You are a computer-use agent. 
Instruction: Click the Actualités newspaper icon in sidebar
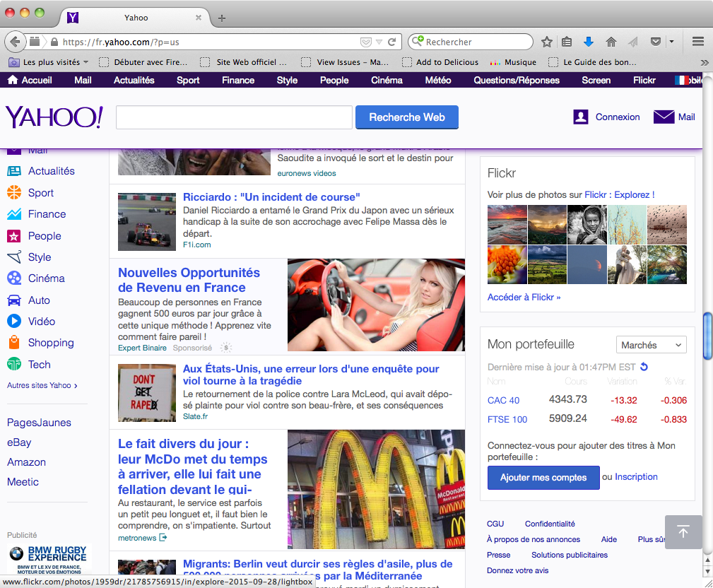[x=14, y=171]
